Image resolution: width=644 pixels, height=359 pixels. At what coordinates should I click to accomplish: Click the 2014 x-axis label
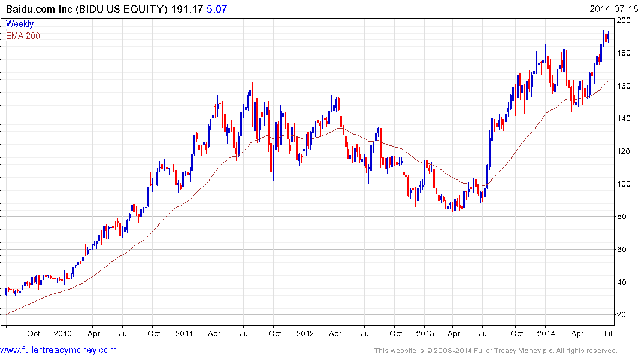click(x=546, y=333)
